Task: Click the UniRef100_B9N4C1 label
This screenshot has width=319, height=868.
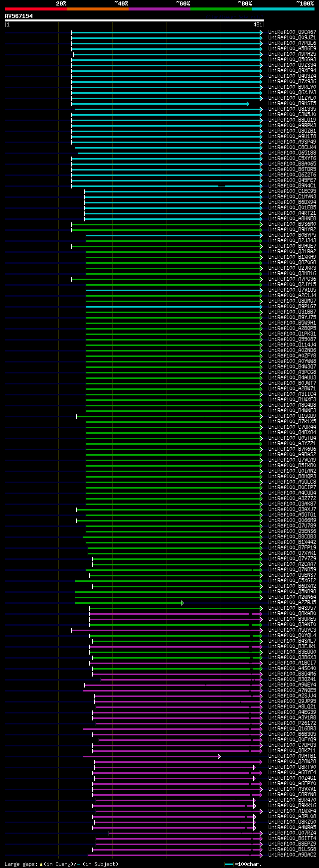Action: click(x=292, y=186)
